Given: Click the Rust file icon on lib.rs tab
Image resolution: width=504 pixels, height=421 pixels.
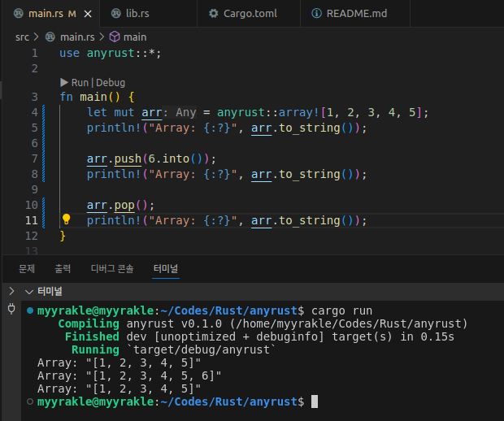Looking at the screenshot, I should tap(114, 14).
